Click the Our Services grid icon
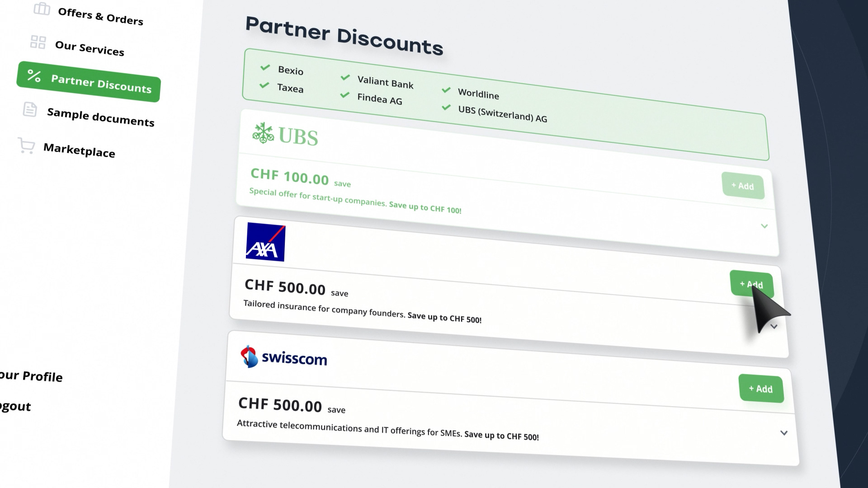This screenshot has width=868, height=488. pyautogui.click(x=38, y=42)
